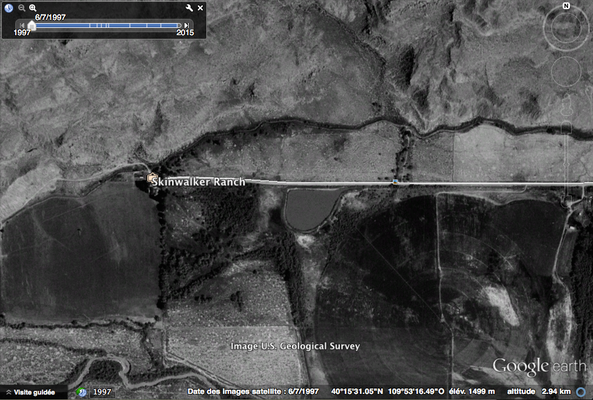Click the blue timeline track middle

click(108, 25)
